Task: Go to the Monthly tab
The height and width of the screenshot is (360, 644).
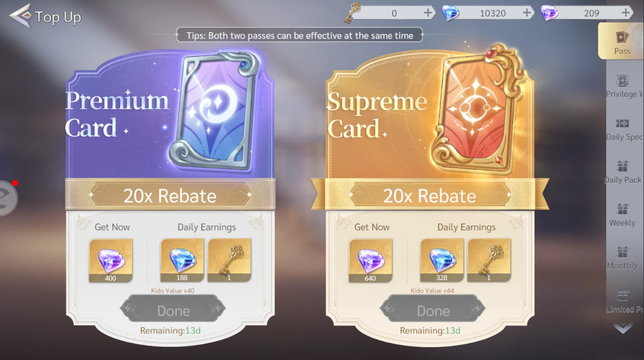Action: point(622,258)
